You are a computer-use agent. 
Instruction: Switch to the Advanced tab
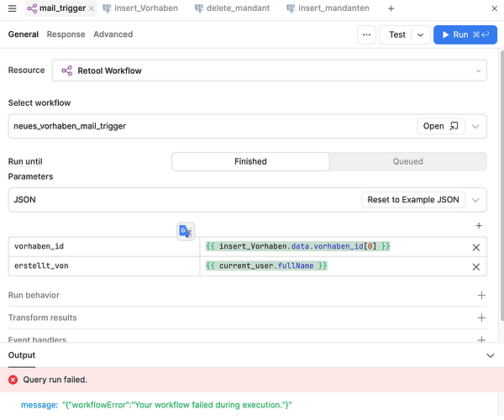tap(113, 34)
